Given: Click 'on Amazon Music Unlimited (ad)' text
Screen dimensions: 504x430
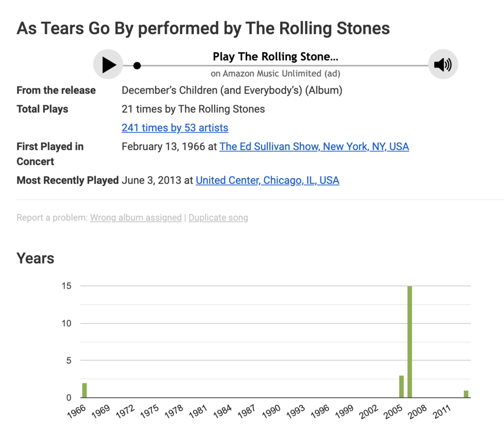Looking at the screenshot, I should point(275,74).
